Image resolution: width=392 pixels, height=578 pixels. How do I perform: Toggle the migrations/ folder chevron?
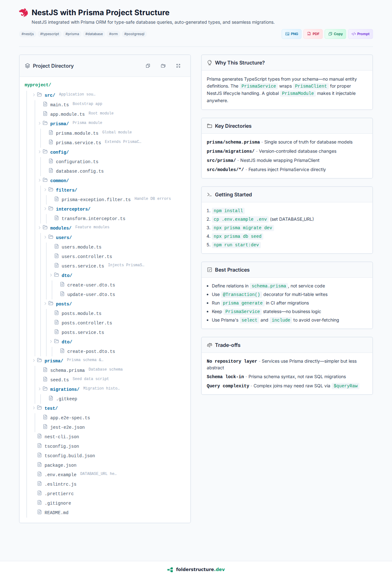point(40,389)
